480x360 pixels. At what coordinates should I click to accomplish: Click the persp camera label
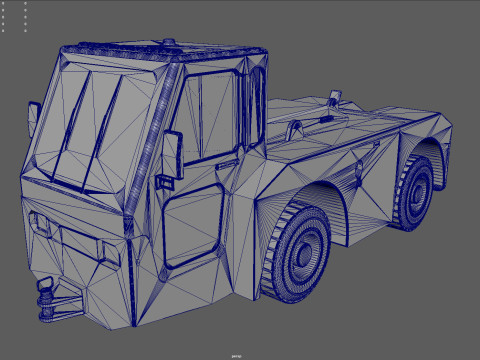(236, 356)
